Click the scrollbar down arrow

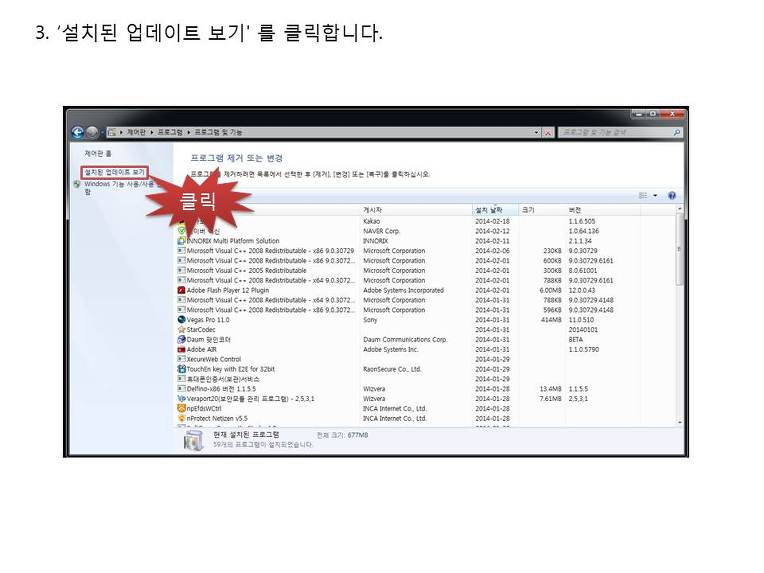tap(680, 422)
